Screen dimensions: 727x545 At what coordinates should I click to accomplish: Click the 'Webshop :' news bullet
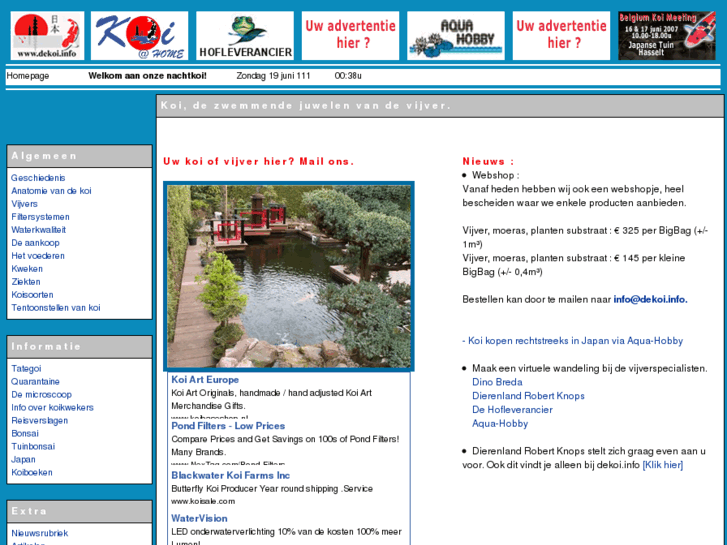[495, 175]
